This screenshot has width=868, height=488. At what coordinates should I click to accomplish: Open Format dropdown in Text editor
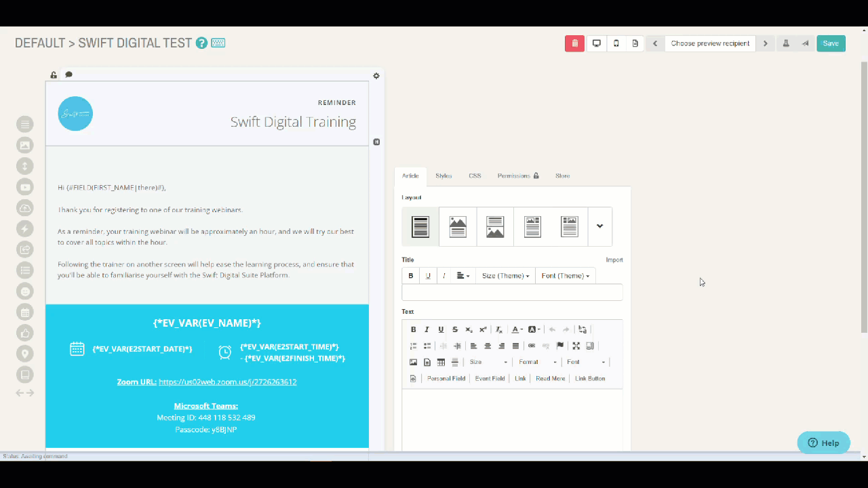click(x=537, y=363)
